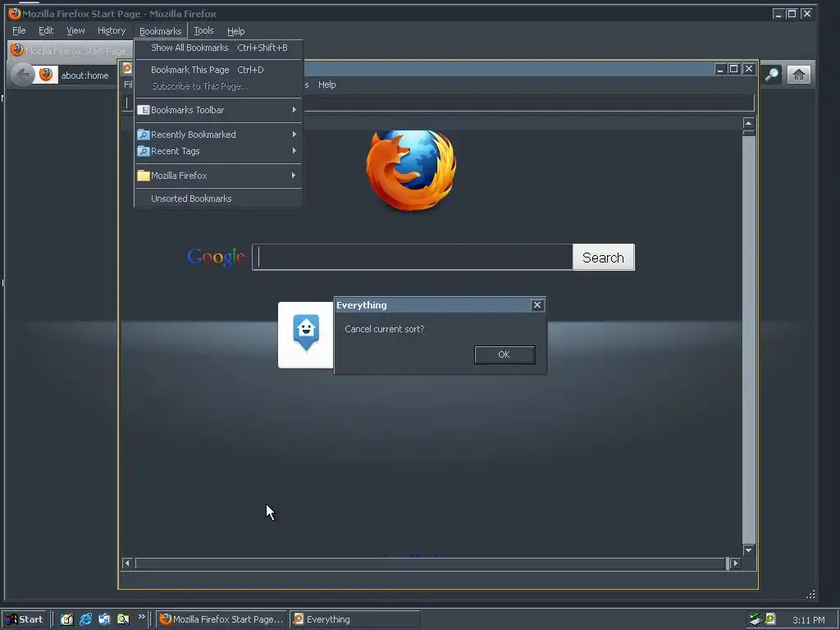Click the Google logo on the start page
The image size is (840, 630).
[217, 258]
